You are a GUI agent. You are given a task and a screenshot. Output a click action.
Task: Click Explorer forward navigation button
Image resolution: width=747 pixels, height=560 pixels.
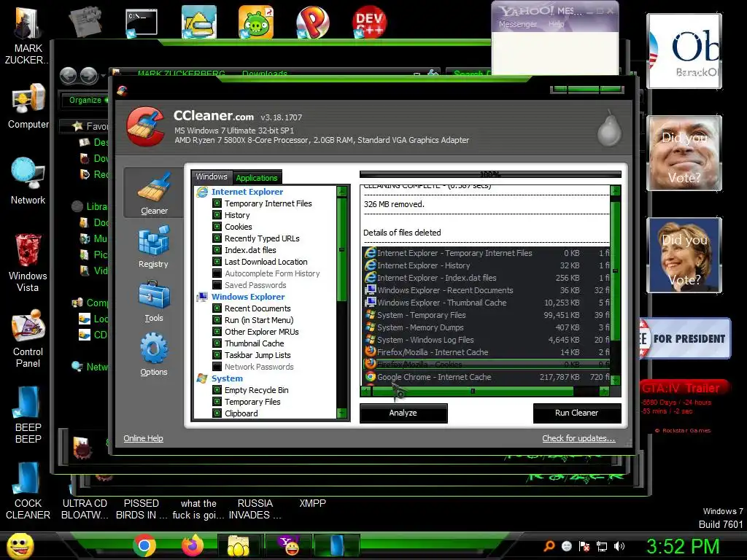coord(88,75)
